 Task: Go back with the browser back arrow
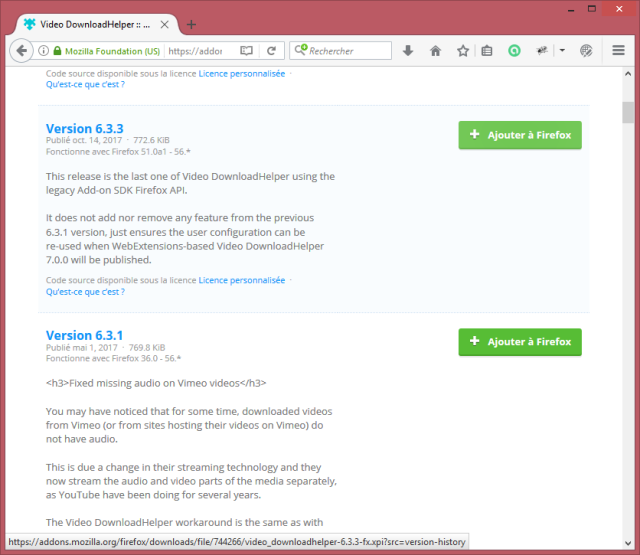click(x=21, y=51)
